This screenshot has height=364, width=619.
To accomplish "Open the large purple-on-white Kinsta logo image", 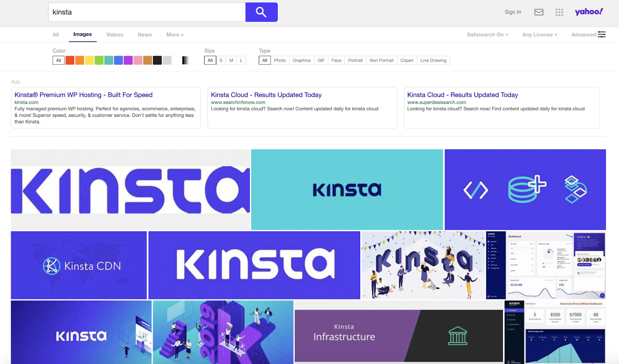I will pyautogui.click(x=130, y=190).
